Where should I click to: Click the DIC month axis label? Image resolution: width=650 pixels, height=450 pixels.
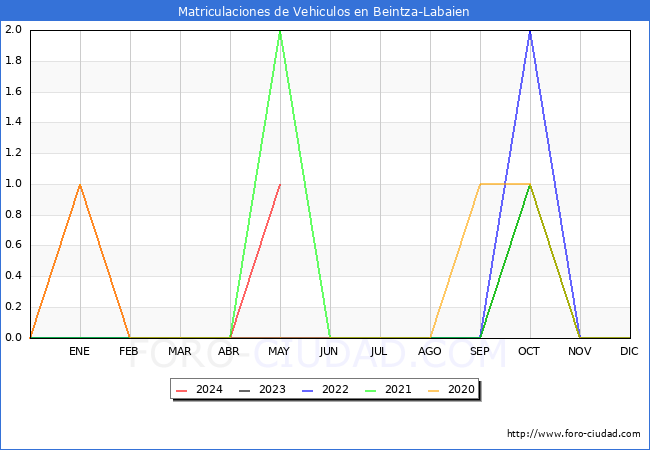tap(629, 351)
